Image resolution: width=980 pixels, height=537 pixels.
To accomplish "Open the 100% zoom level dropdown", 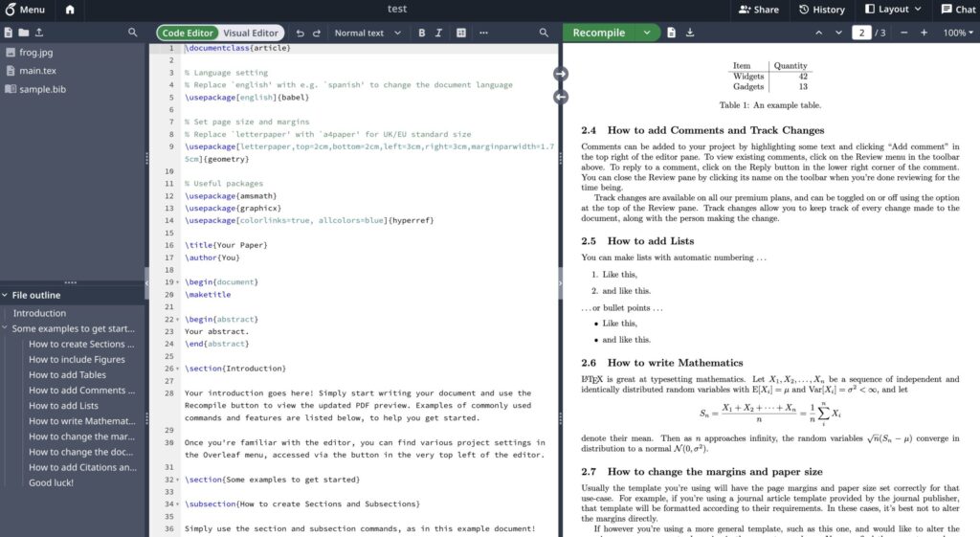I will pos(959,33).
